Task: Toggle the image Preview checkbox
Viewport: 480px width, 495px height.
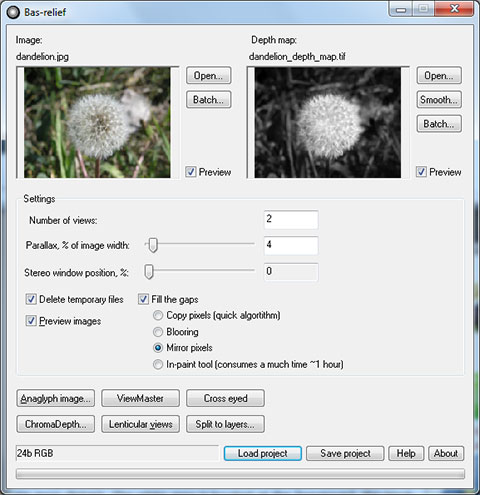Action: tap(191, 172)
